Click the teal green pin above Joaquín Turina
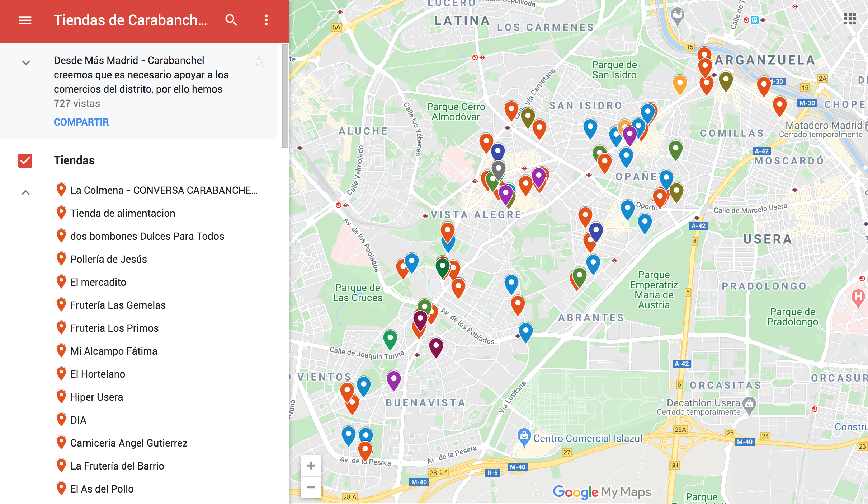 point(390,340)
